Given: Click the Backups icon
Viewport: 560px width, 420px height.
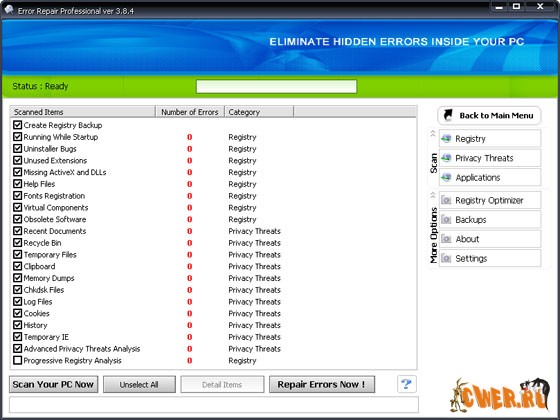Looking at the screenshot, I should click(x=446, y=219).
